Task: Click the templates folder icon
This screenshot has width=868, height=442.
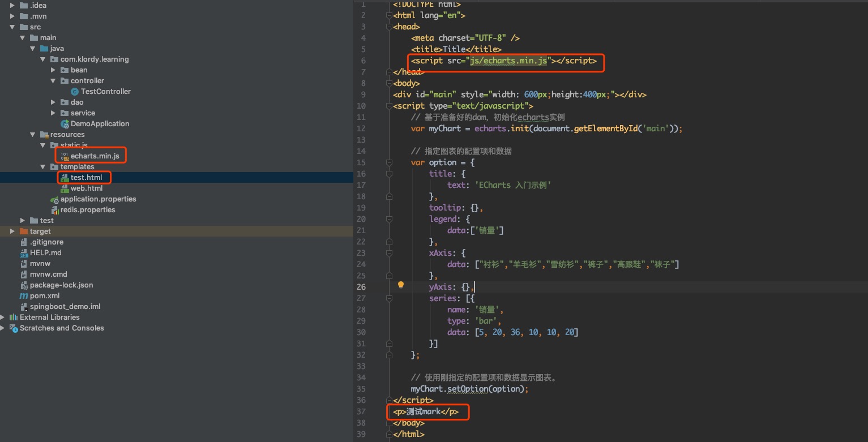Action: click(x=54, y=167)
